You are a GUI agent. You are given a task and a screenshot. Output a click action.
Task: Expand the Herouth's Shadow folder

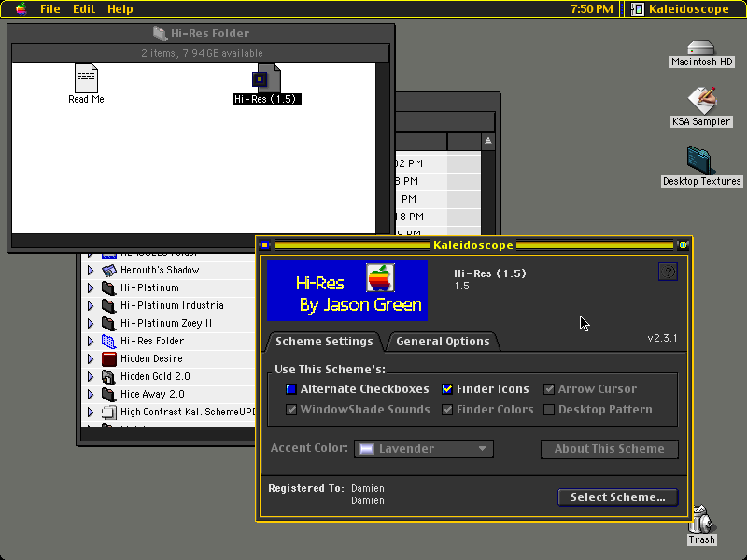(x=91, y=271)
